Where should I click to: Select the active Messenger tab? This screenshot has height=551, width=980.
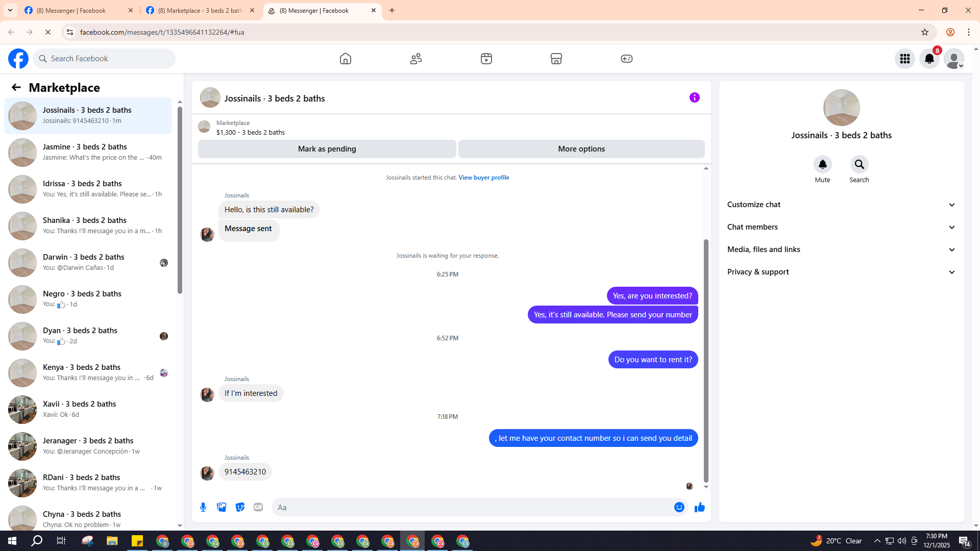[x=322, y=10]
